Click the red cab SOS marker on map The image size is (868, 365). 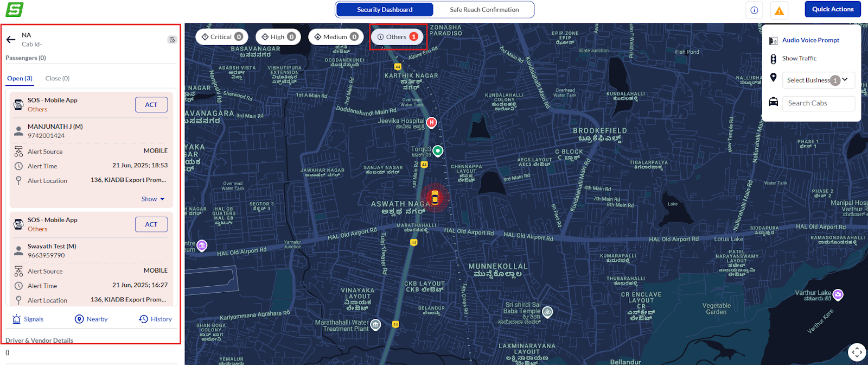pyautogui.click(x=435, y=197)
